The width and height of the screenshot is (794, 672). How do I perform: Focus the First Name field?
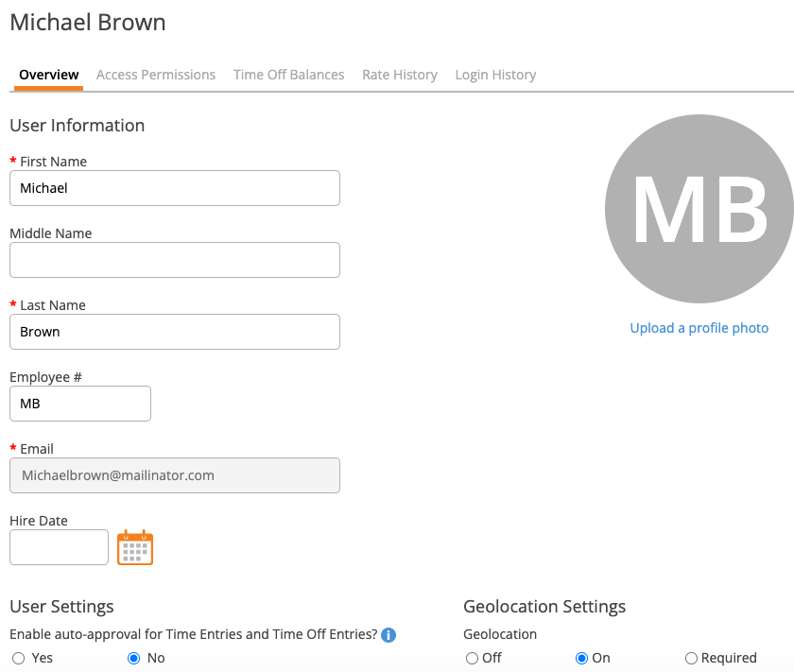tap(175, 188)
